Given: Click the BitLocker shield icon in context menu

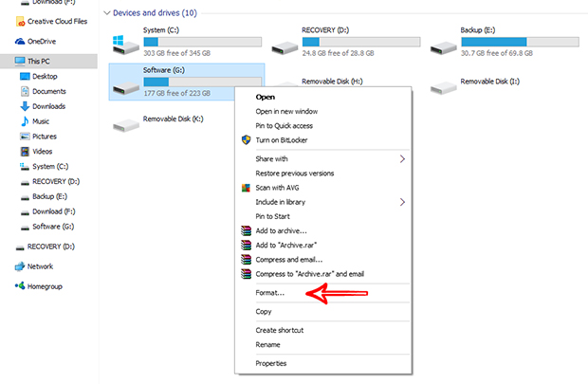Looking at the screenshot, I should (x=246, y=140).
